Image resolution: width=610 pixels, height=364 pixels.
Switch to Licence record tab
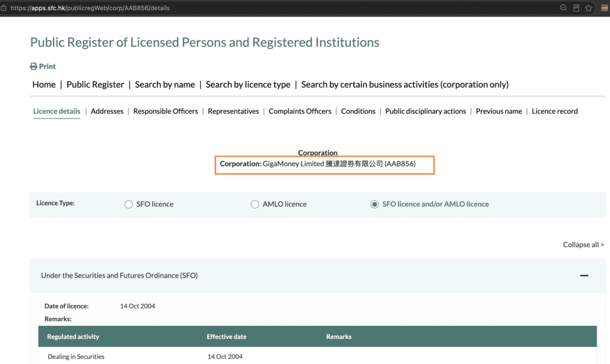(x=555, y=111)
